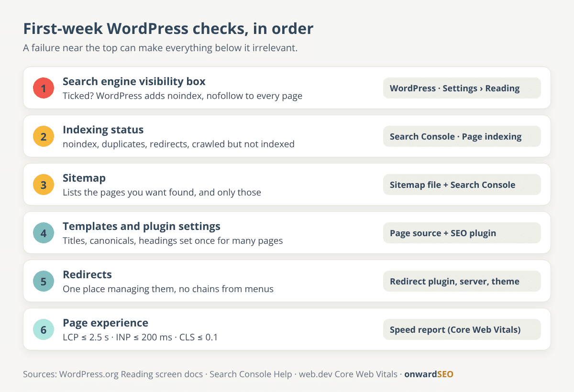Click the onwardSEO brand name
Screen dimensions: 574x392
[x=429, y=374]
